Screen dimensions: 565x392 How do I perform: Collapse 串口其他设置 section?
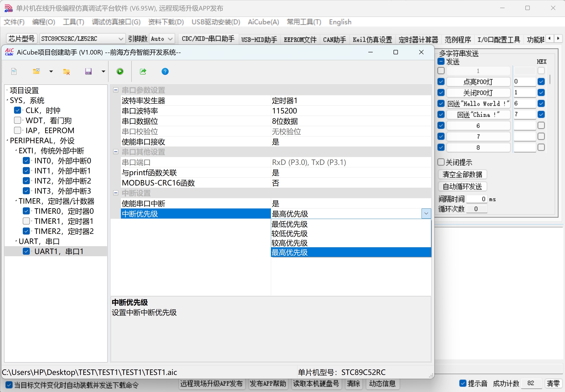point(116,152)
